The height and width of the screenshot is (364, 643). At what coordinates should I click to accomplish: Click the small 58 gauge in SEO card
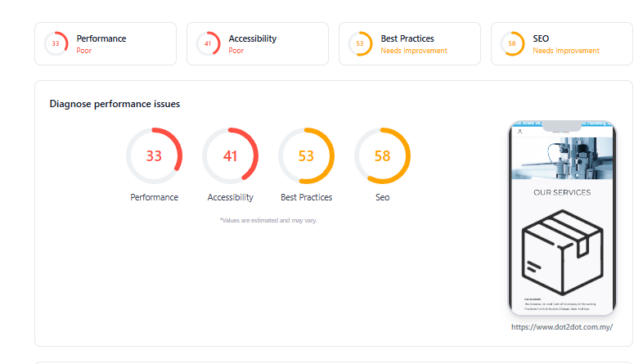[x=512, y=43]
